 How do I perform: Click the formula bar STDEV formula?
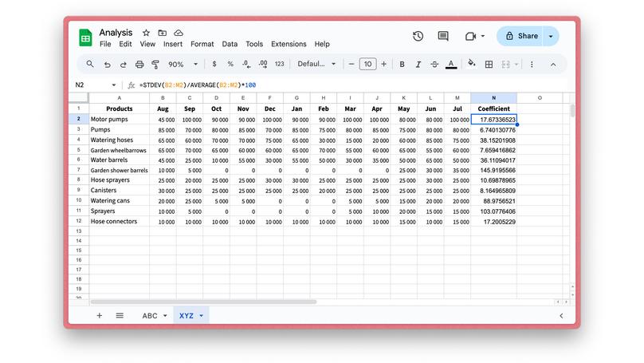click(198, 85)
